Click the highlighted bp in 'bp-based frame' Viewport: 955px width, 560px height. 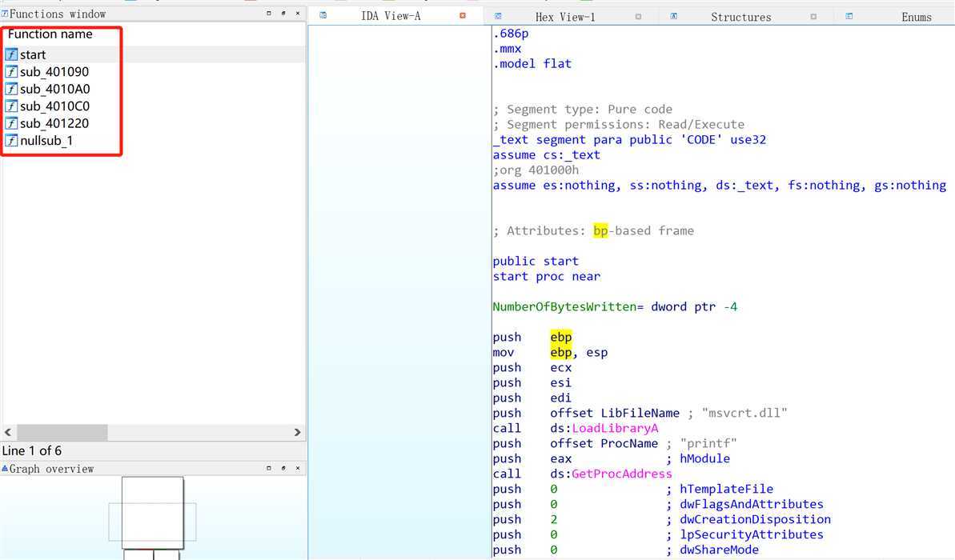(600, 230)
